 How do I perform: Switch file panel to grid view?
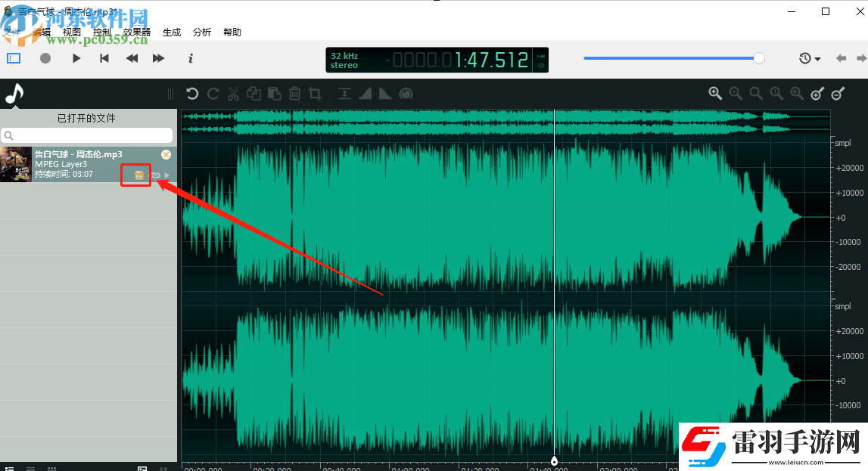[x=51, y=467]
